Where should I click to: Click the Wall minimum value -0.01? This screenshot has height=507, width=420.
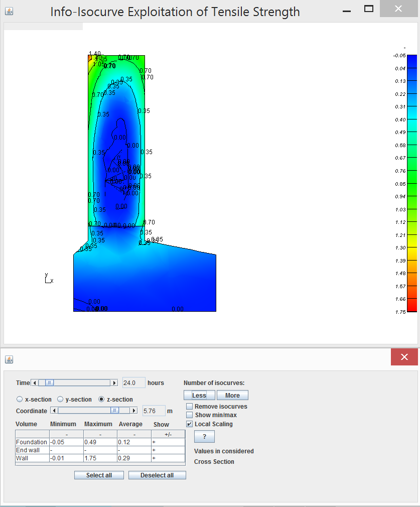[67, 458]
